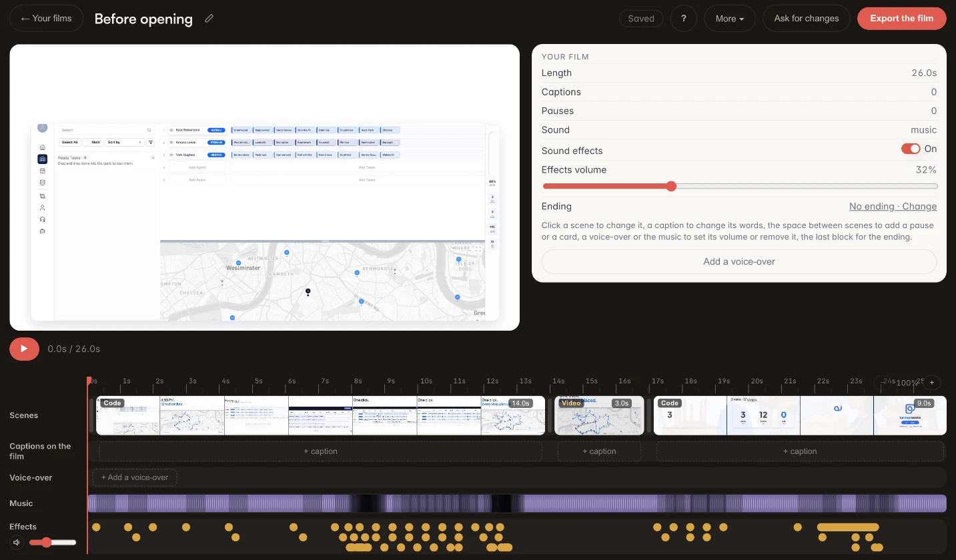Click the database icon in the preview sidebar

(43, 183)
